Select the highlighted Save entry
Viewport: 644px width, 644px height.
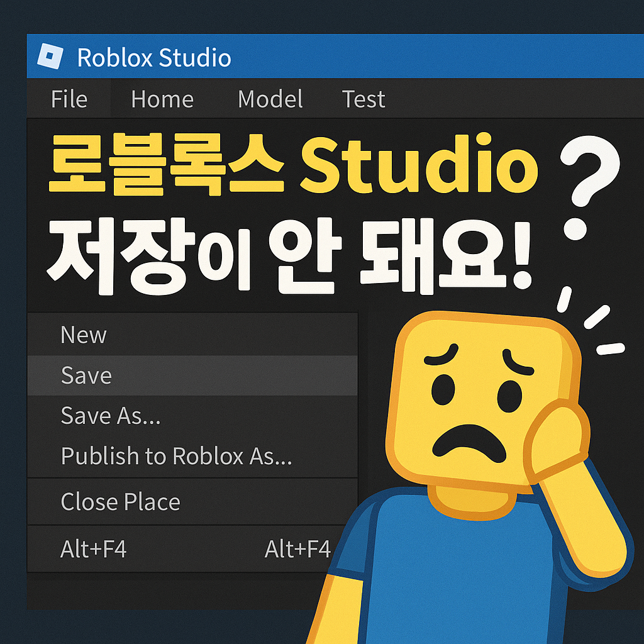click(x=85, y=375)
